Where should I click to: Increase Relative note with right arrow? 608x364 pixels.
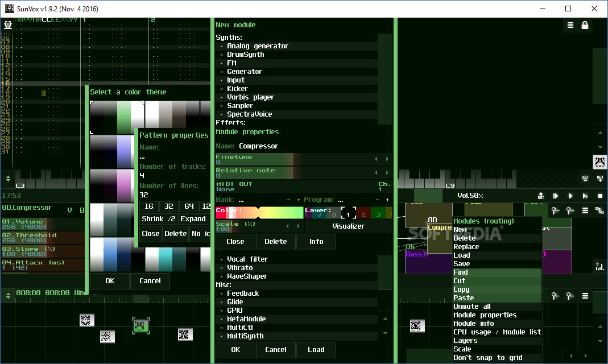click(387, 172)
